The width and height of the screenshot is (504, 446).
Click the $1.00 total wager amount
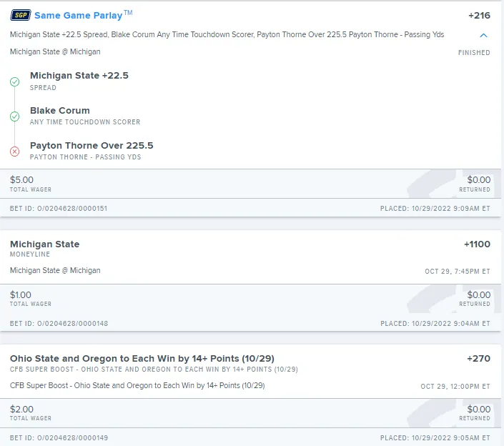pyautogui.click(x=21, y=295)
